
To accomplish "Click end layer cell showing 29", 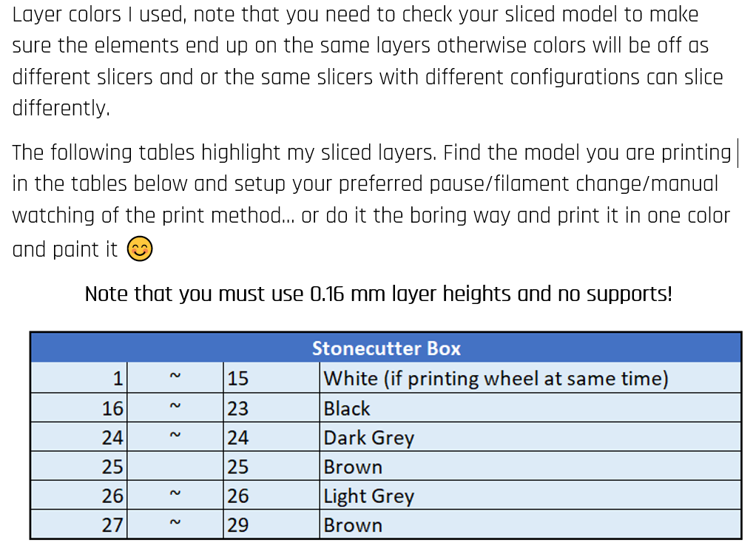I will (271, 524).
